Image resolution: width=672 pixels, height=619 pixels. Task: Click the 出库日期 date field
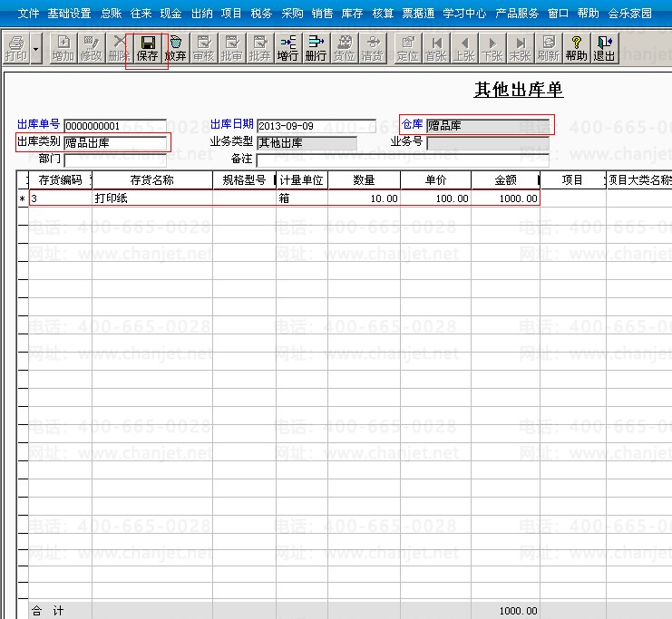316,126
